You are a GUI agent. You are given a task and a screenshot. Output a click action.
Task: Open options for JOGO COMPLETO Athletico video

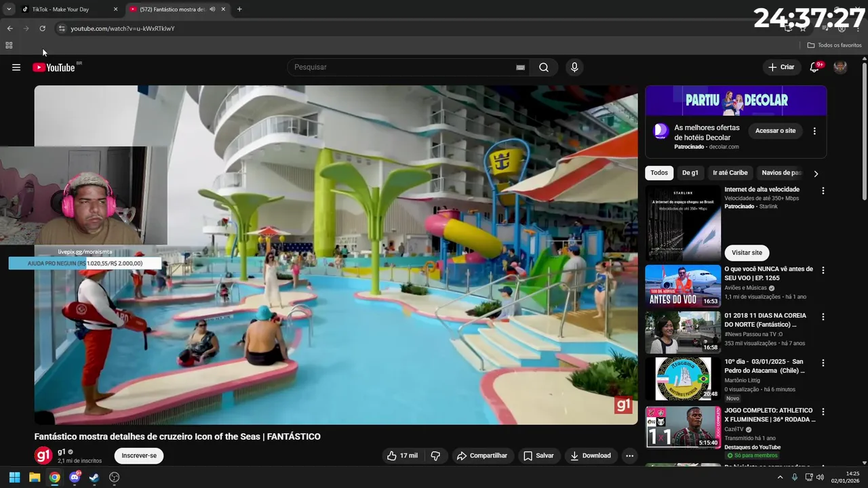823,411
